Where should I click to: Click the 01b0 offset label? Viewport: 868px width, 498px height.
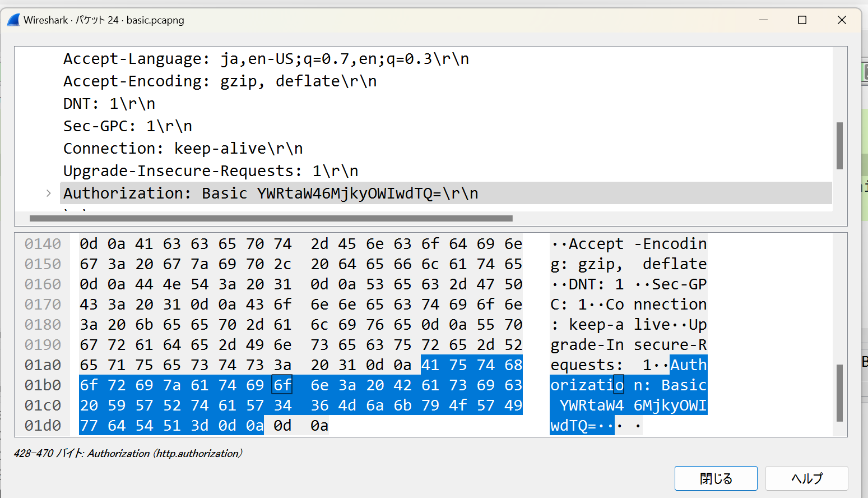click(x=43, y=385)
